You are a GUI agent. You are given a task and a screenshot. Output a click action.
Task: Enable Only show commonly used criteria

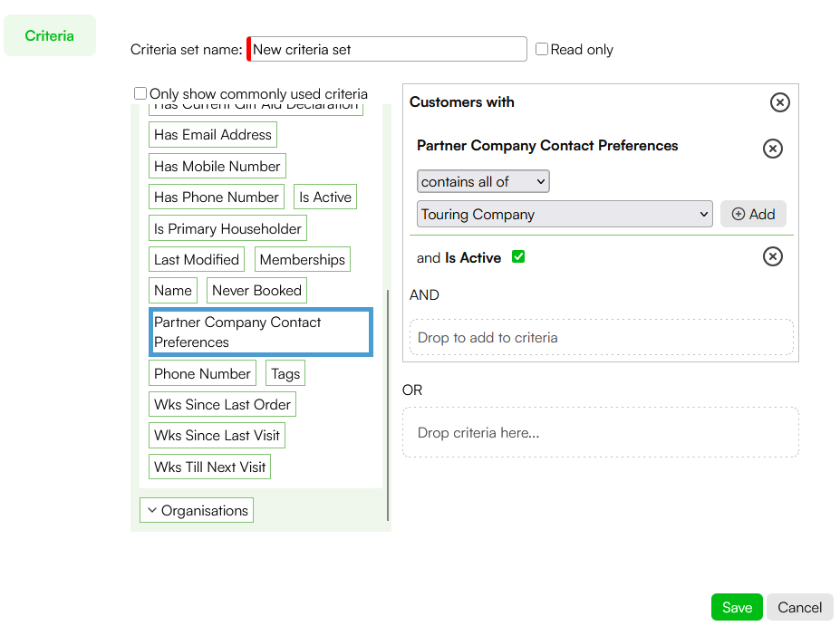point(140,93)
